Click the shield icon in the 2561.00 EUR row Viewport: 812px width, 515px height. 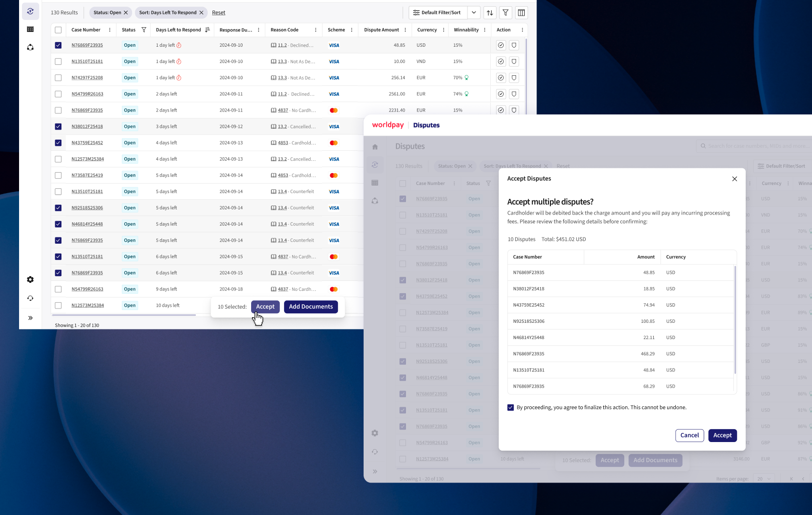[x=514, y=94]
